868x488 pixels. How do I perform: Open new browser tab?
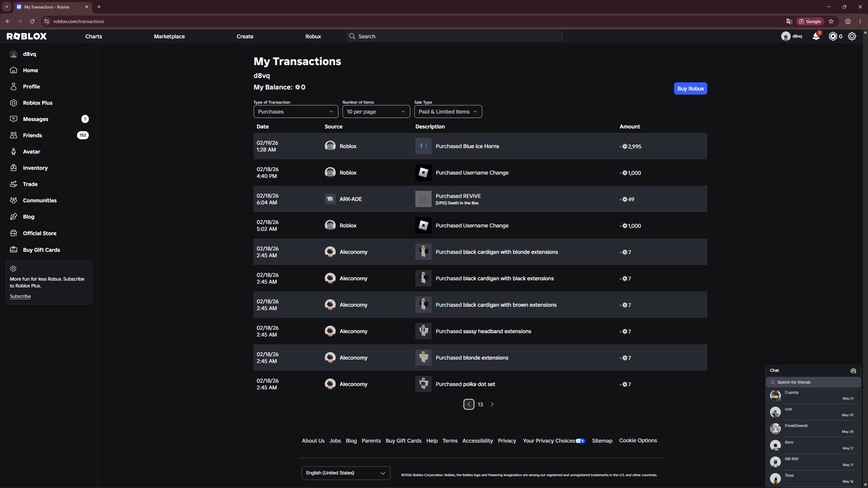(99, 7)
